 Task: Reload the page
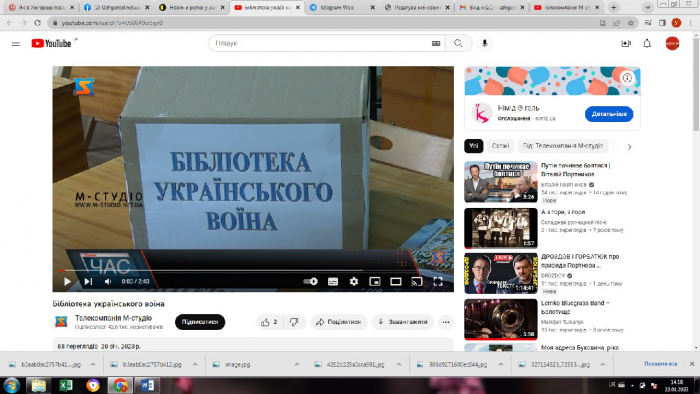(38, 23)
